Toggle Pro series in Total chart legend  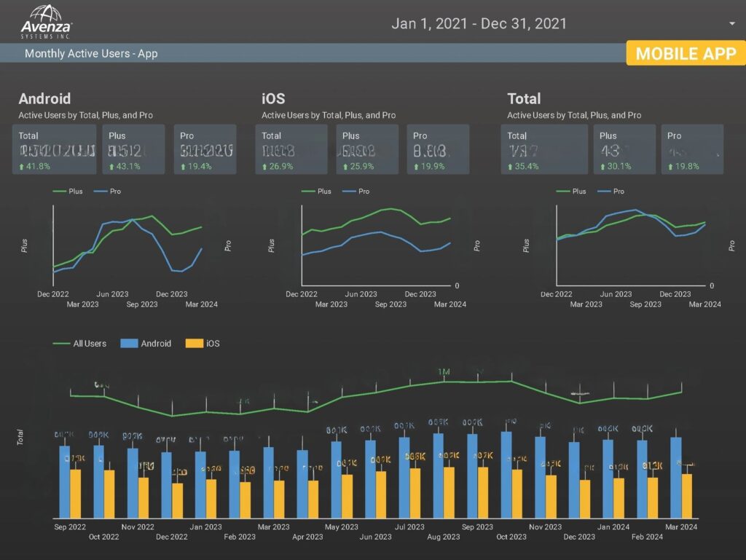611,191
